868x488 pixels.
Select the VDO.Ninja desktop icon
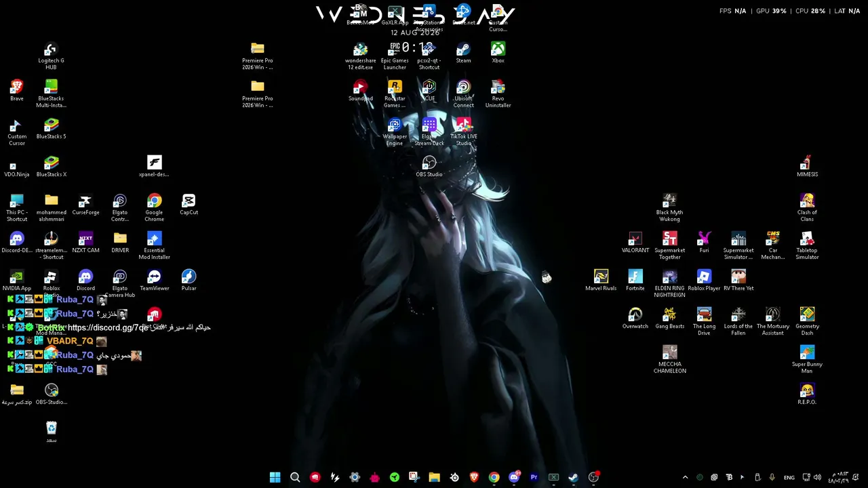(17, 169)
